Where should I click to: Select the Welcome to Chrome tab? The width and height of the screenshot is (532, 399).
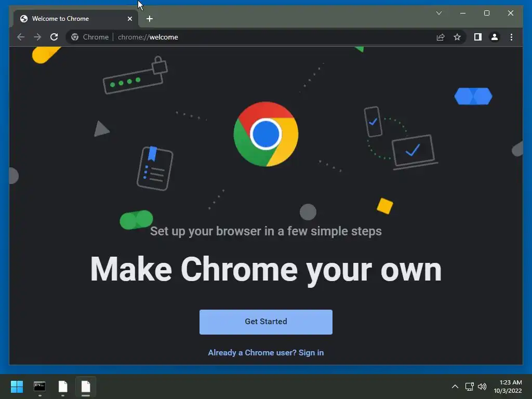coord(75,19)
